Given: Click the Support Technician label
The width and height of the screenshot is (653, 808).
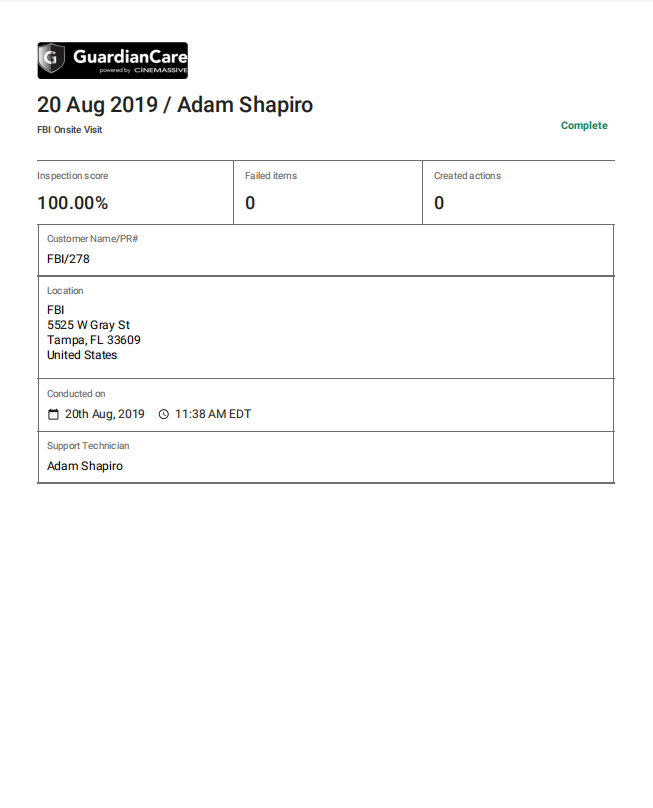Looking at the screenshot, I should (x=88, y=446).
